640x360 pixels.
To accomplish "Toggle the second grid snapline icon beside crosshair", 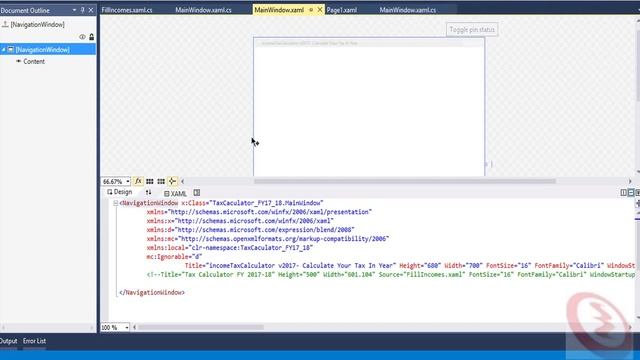I will click(161, 181).
